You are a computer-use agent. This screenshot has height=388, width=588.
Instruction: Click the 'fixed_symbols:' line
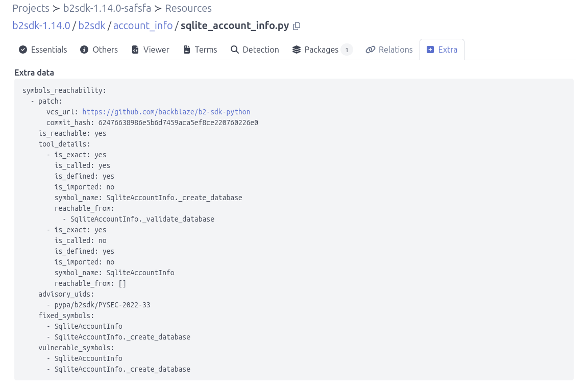coord(66,316)
